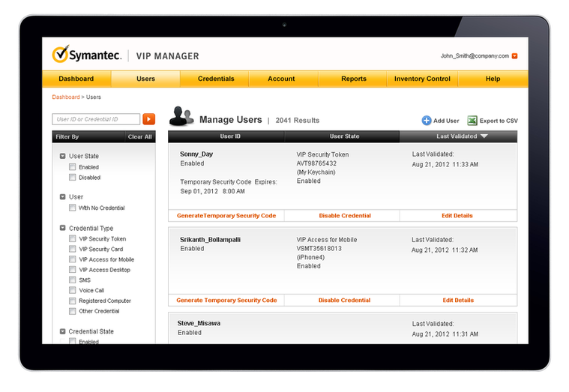Image resolution: width=569 pixels, height=392 pixels.
Task: Focus the User ID or Credential ID search field
Action: pos(96,119)
